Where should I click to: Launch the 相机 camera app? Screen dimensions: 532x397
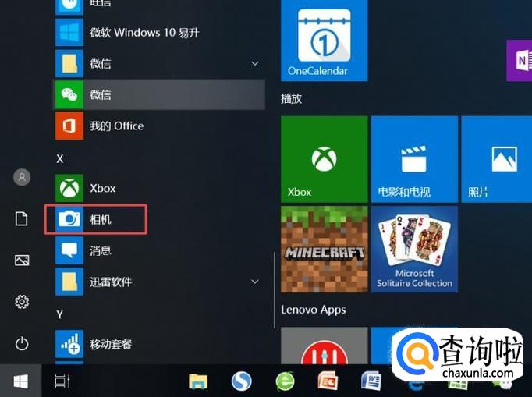(159, 219)
